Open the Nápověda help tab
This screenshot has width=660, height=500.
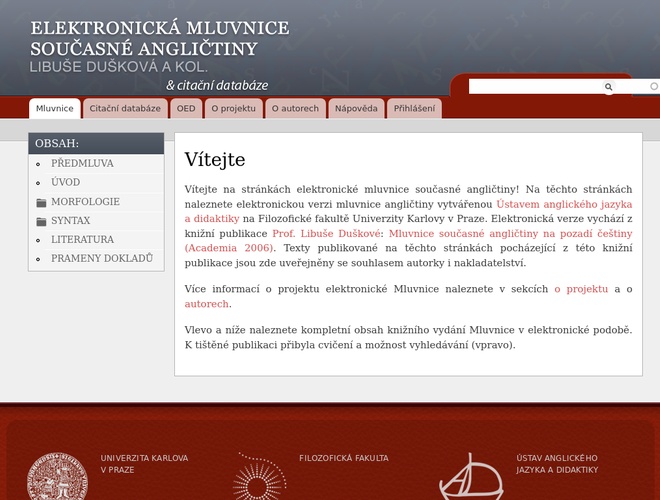[356, 108]
